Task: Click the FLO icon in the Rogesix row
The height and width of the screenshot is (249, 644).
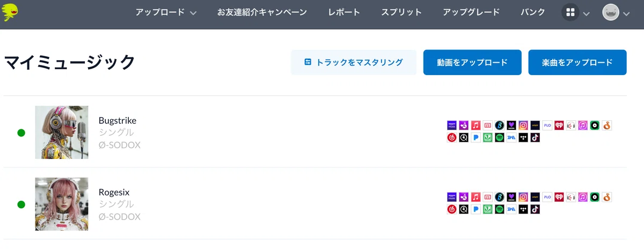Action: click(x=547, y=197)
